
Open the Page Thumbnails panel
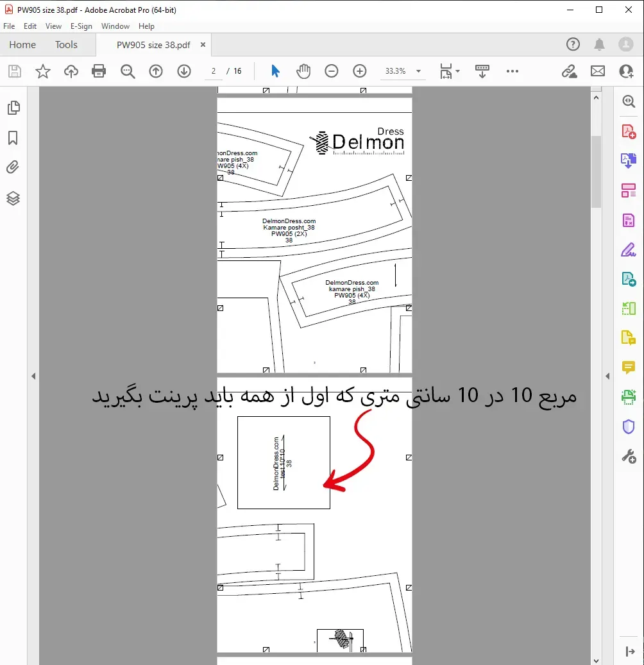point(13,108)
